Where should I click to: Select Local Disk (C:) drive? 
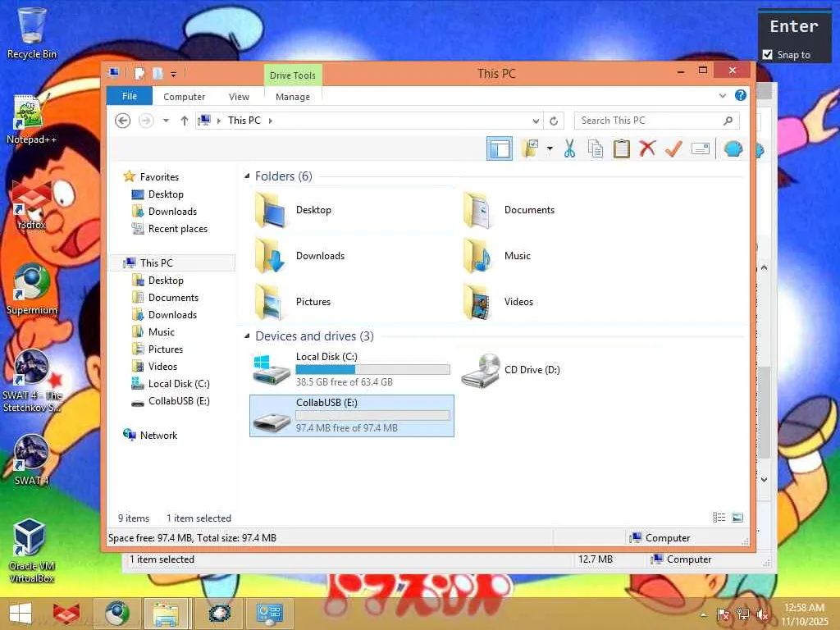pos(351,369)
